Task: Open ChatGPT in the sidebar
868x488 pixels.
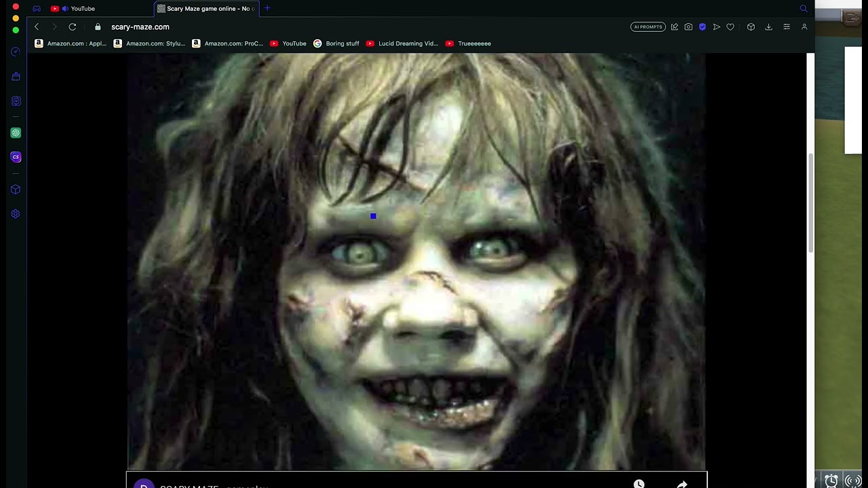Action: 16,133
